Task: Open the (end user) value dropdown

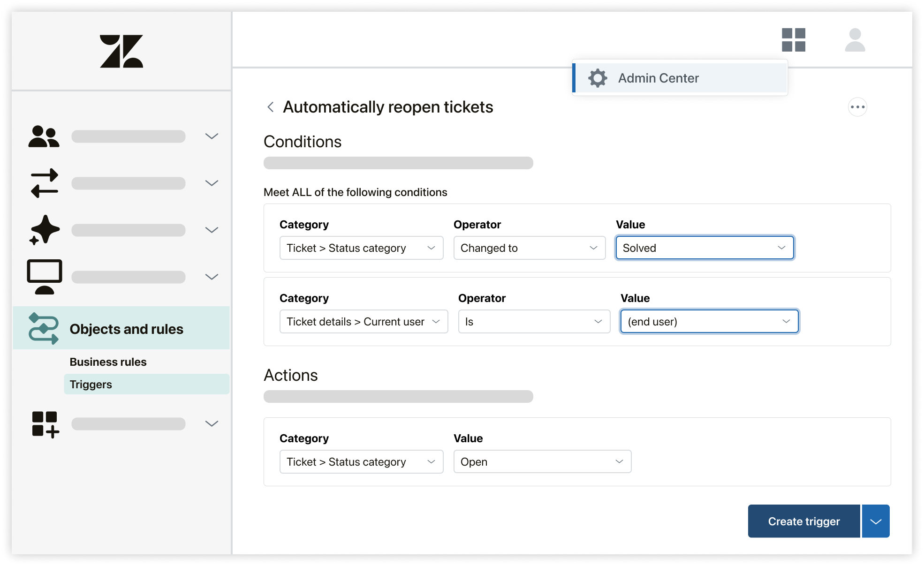Action: 709,321
